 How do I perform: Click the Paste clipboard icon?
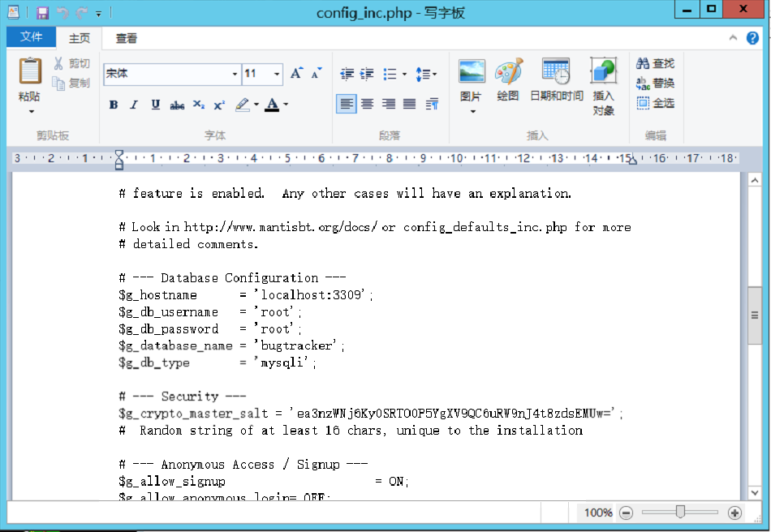coord(29,71)
